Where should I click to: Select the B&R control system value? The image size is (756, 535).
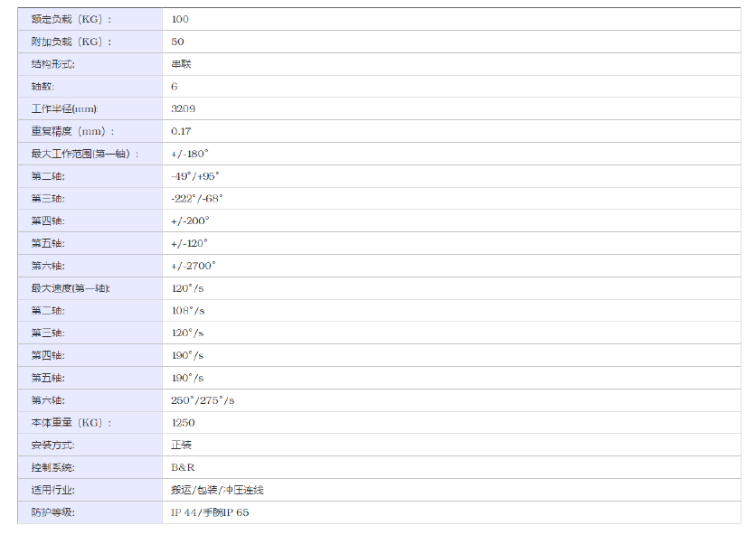[x=183, y=468]
